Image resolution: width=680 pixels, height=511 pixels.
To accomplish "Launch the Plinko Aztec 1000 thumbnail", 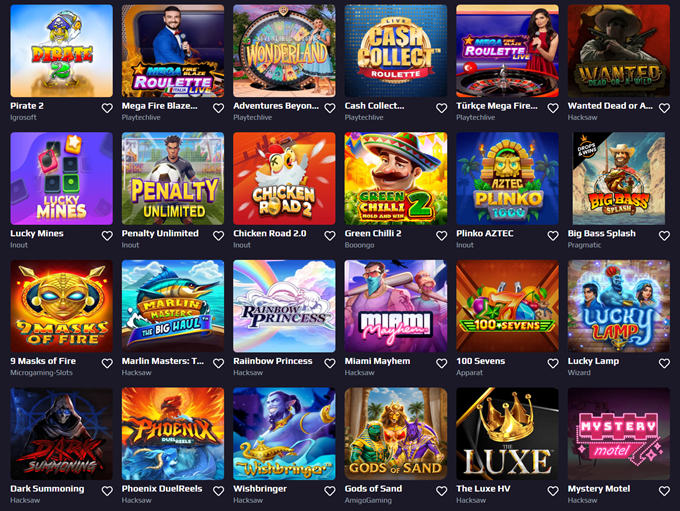I will [x=507, y=178].
